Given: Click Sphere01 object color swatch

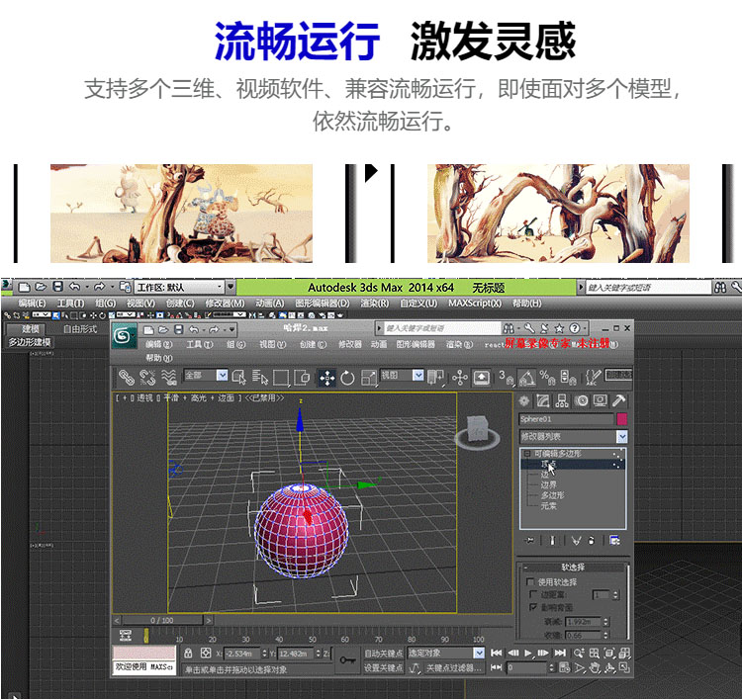Looking at the screenshot, I should click(x=622, y=419).
